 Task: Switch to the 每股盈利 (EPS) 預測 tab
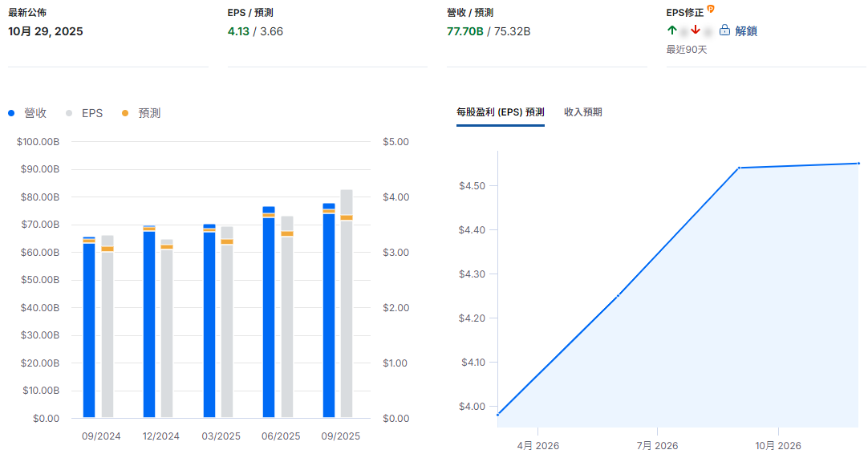500,112
